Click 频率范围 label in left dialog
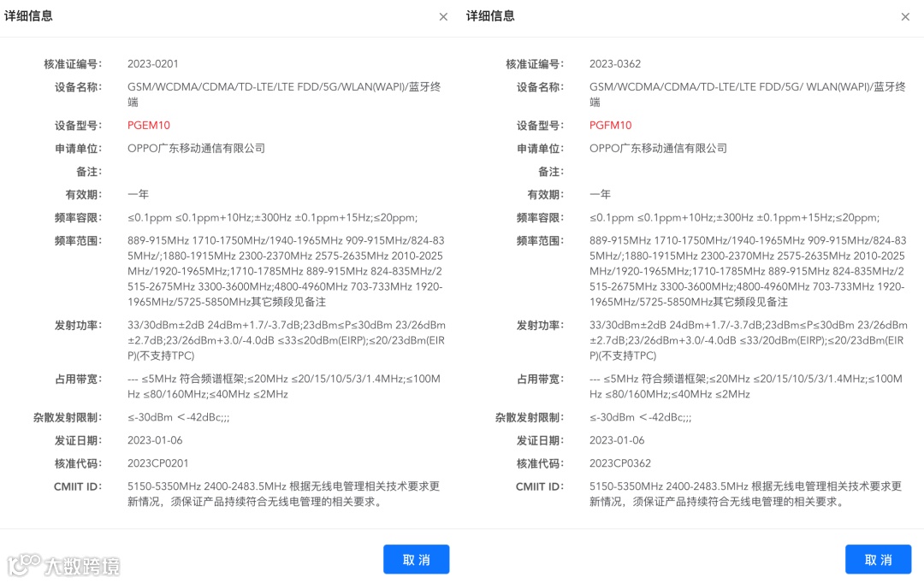This screenshot has width=924, height=583. 78,240
